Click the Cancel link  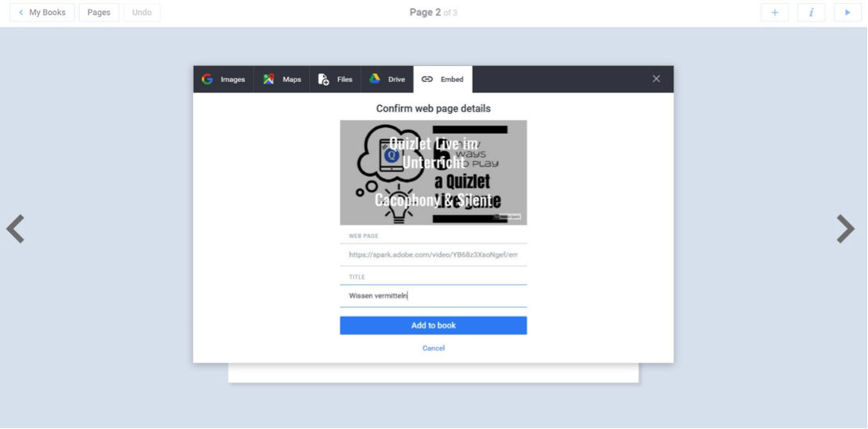tap(434, 348)
